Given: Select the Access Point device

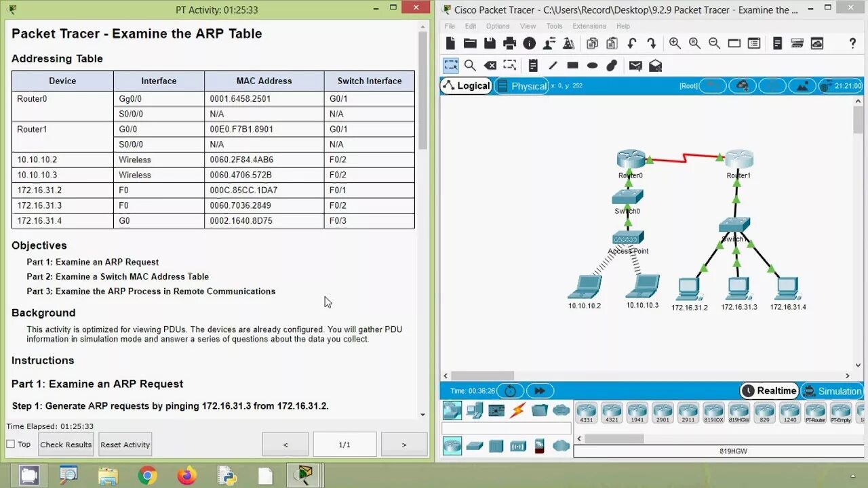Looking at the screenshot, I should 628,238.
